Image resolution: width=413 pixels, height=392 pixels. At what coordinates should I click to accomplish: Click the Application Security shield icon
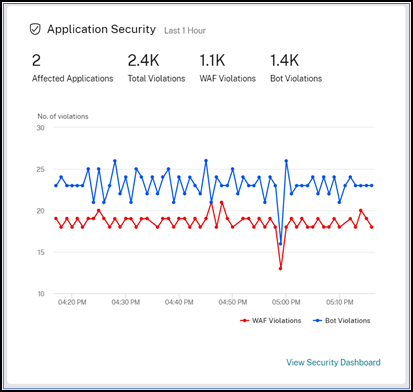point(35,29)
